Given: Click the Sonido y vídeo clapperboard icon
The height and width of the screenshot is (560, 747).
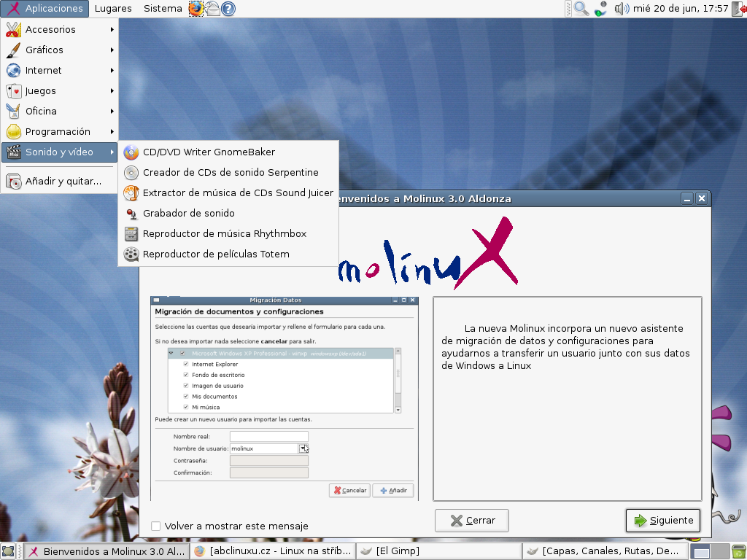Looking at the screenshot, I should click(x=13, y=152).
